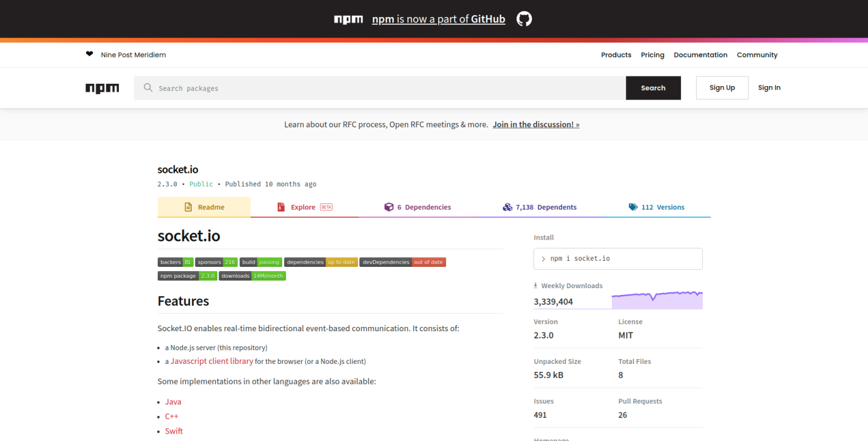Click the GitHub octocat icon in banner
Viewport: 868px width, 441px height.
point(524,19)
